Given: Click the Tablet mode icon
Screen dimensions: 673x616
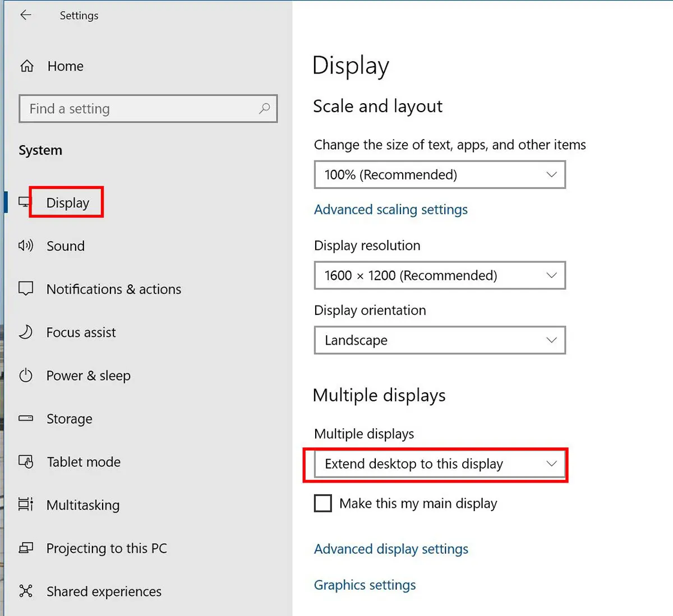Looking at the screenshot, I should [26, 461].
